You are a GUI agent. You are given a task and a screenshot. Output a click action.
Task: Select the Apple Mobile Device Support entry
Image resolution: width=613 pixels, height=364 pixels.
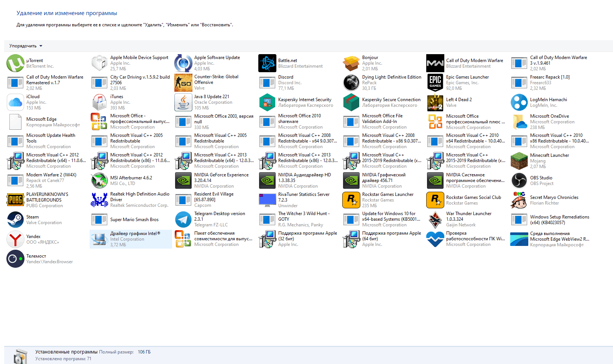(131, 63)
